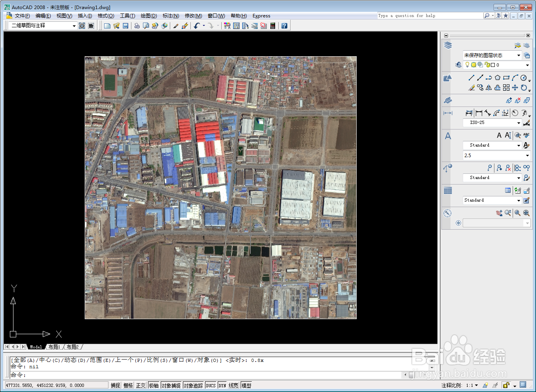Open the calculator icon in toolbar
The width and height of the screenshot is (536, 392).
[x=273, y=26]
